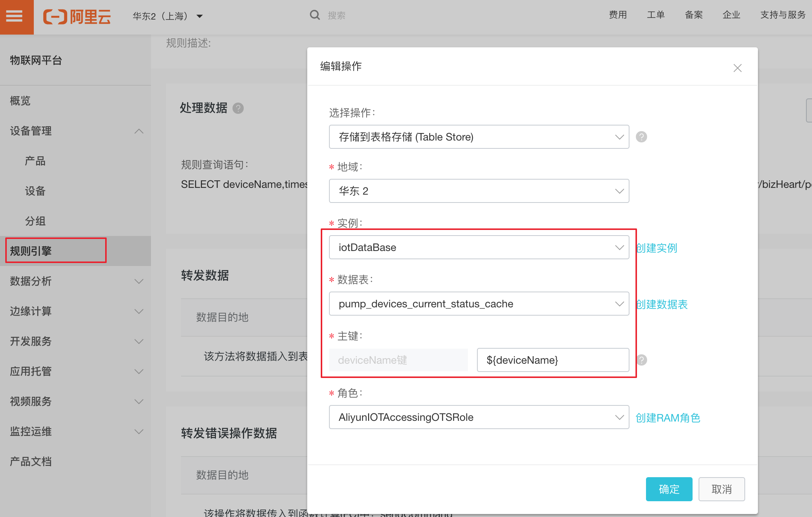Click the ${deviceName} primary key value field

(x=553, y=360)
